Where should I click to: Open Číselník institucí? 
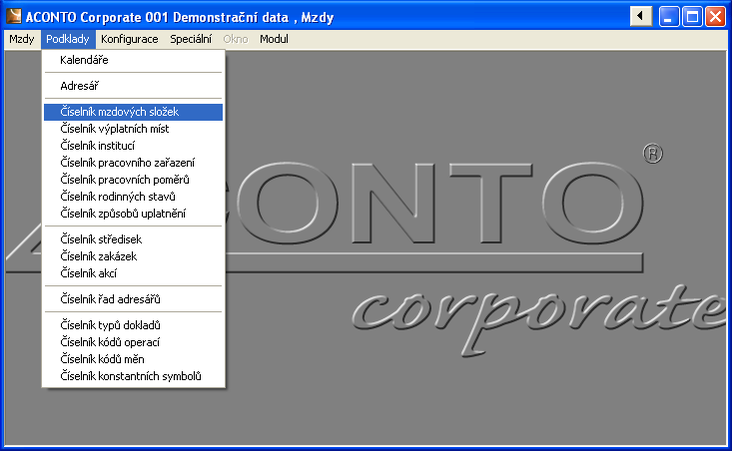click(133, 146)
